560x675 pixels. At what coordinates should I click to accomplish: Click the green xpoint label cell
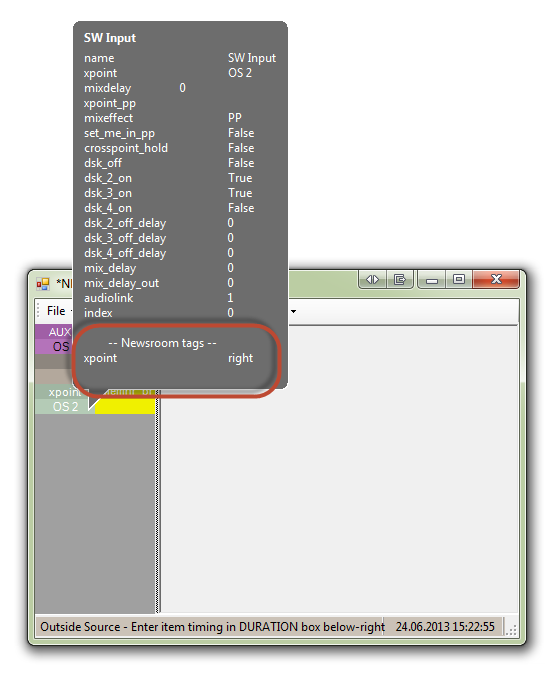tap(62, 392)
